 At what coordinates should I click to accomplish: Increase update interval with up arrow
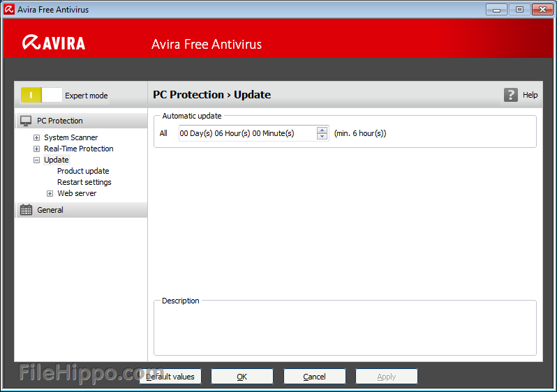[322, 130]
